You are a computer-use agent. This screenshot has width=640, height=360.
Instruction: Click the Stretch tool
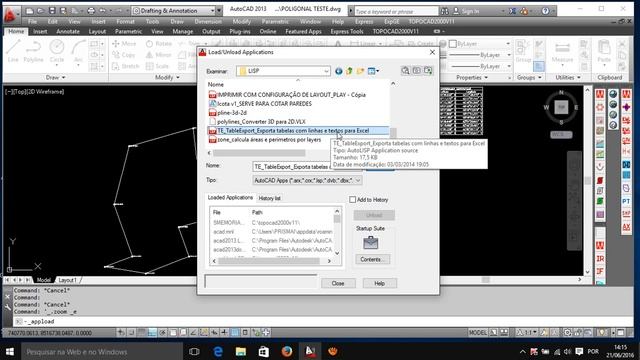click(126, 66)
